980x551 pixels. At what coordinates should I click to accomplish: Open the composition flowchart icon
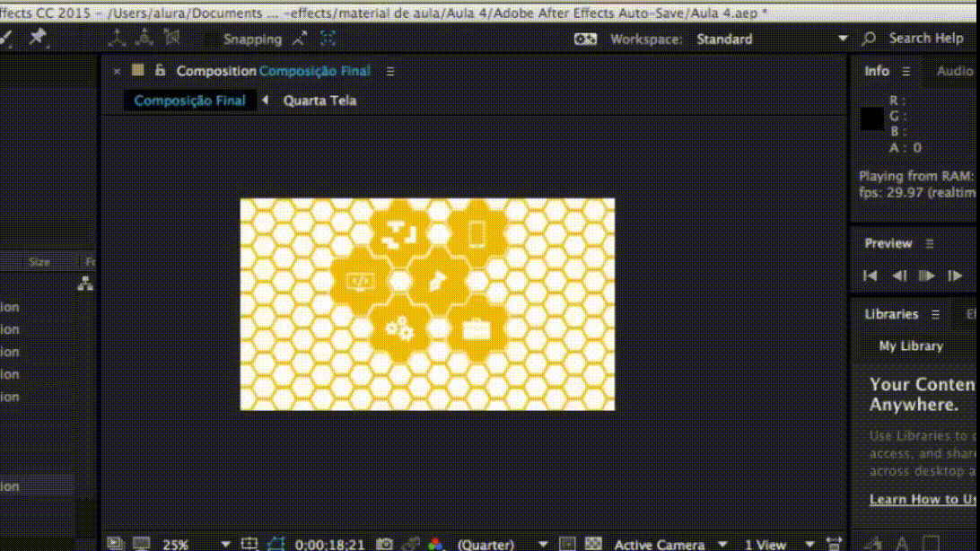pyautogui.click(x=85, y=284)
